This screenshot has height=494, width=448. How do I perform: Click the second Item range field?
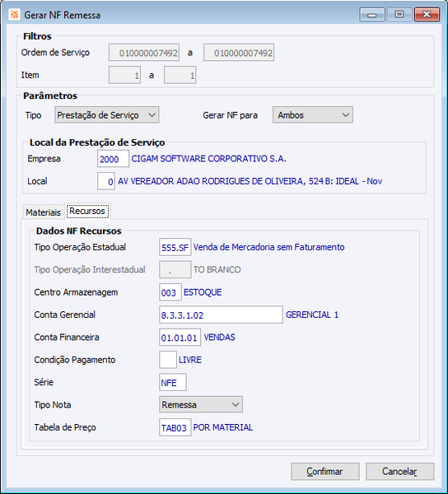pyautogui.click(x=180, y=75)
